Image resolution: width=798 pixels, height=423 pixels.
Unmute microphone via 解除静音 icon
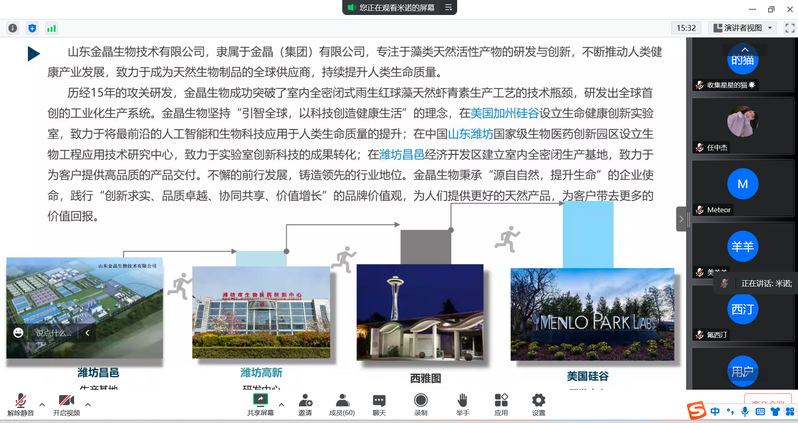(20, 401)
